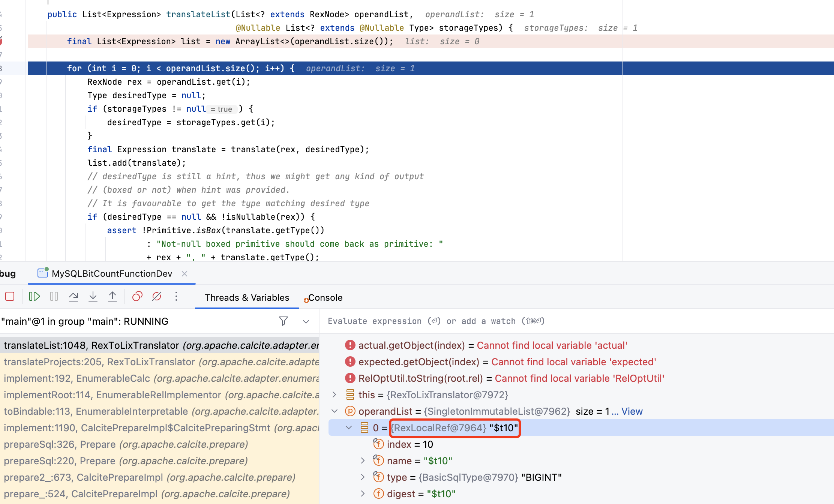Toggle Mute Breakpoints
Screen dimensions: 834x504
157,297
